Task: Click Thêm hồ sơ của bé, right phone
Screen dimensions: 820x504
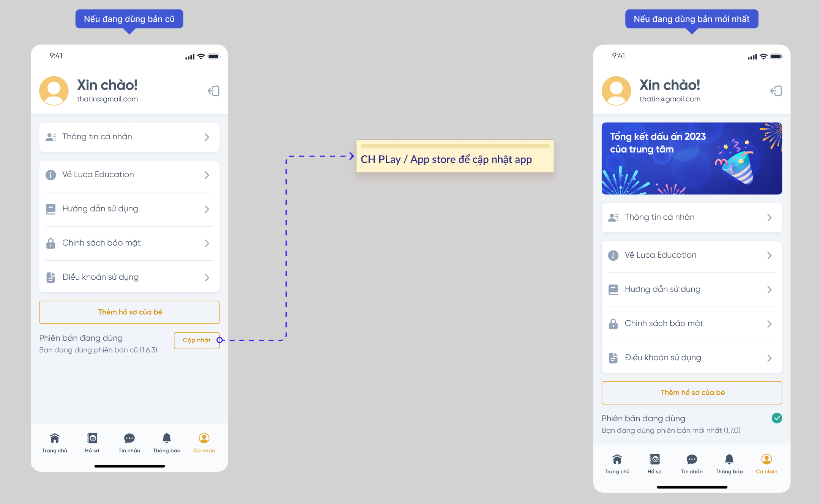Action: 692,393
